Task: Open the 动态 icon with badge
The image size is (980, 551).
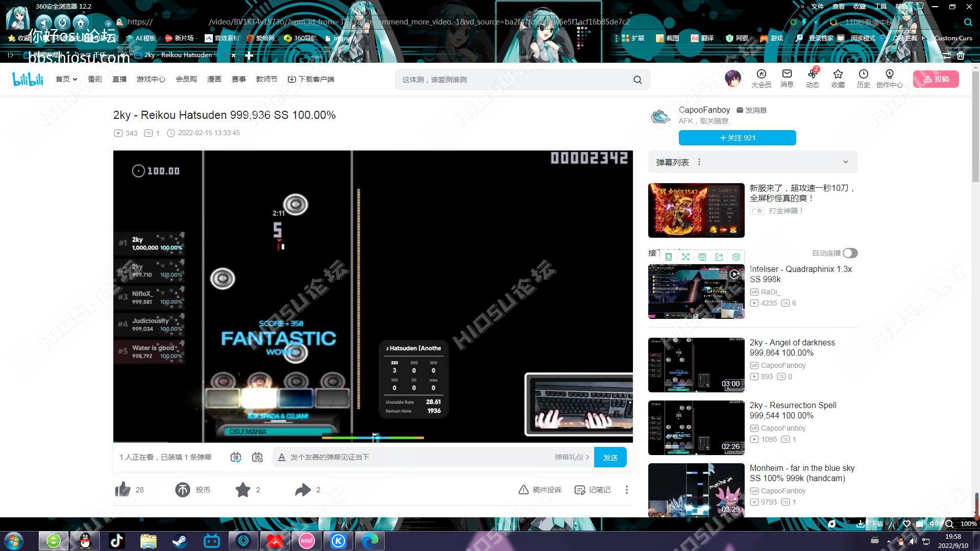Action: coord(813,79)
